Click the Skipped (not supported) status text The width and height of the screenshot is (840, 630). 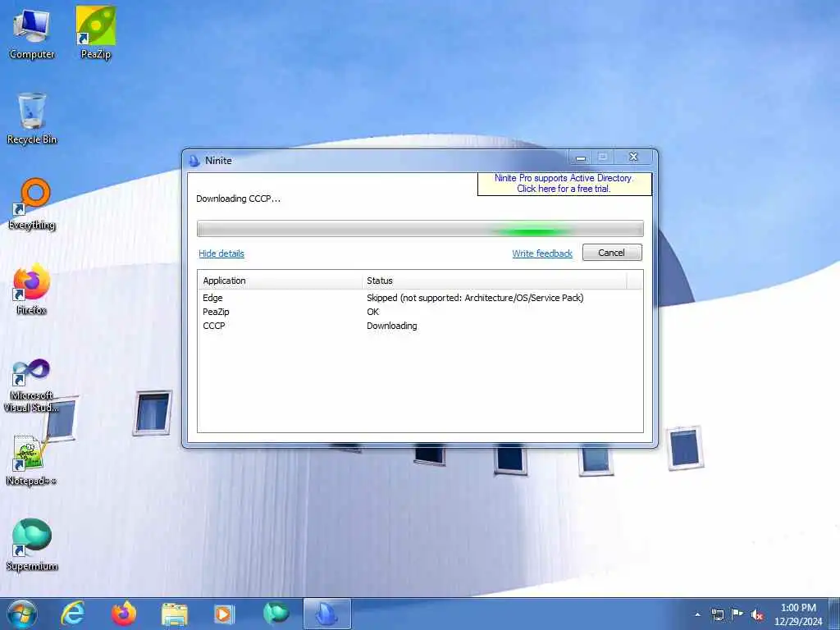point(475,298)
